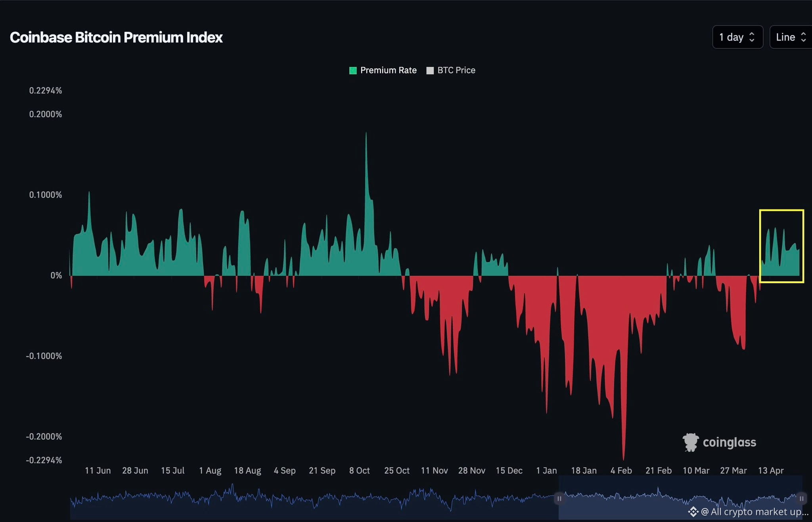This screenshot has height=522, width=812.
Task: Click the "27 Mar" date label
Action: (733, 470)
